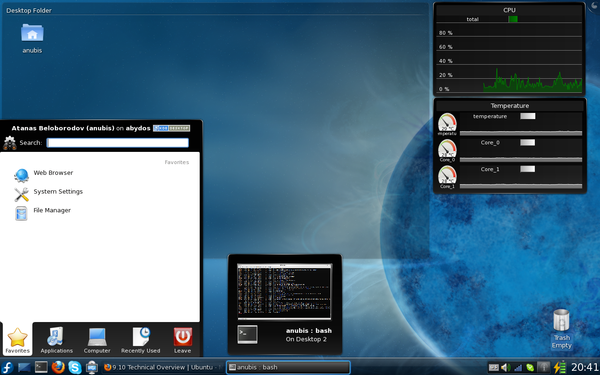This screenshot has height=375, width=600.
Task: Switch to anubis : bash taskbar entry
Action: click(x=288, y=367)
